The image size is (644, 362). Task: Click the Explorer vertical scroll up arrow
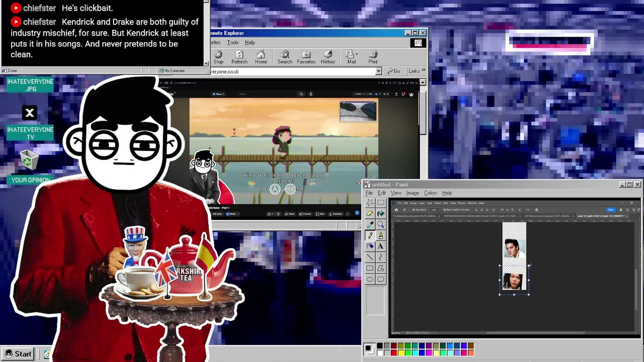tap(423, 82)
